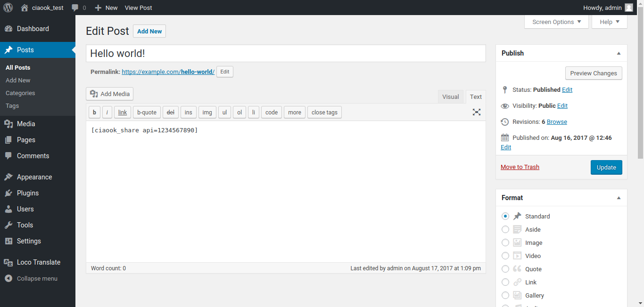This screenshot has width=644, height=307.
Task: Collapse the Format panel arrow
Action: pyautogui.click(x=619, y=198)
